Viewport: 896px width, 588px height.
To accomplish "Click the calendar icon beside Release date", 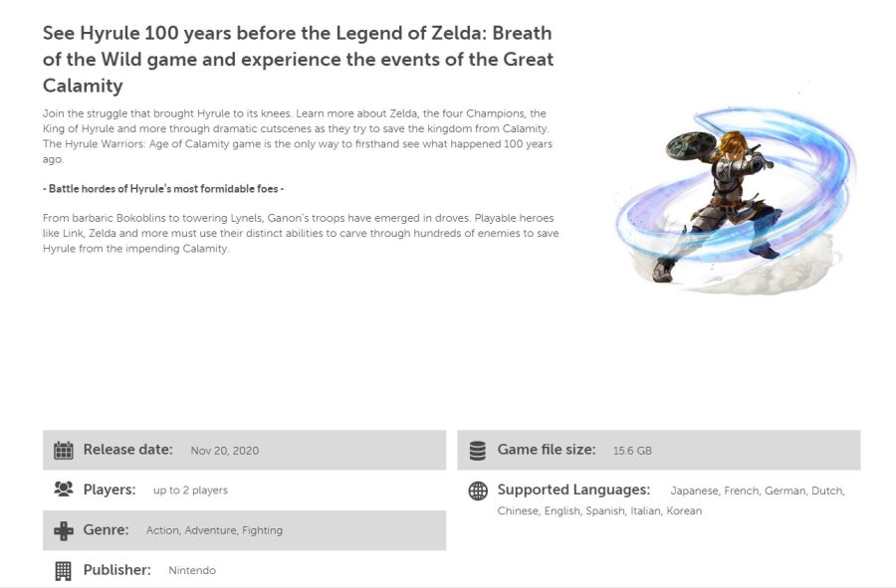I will 64,450.
